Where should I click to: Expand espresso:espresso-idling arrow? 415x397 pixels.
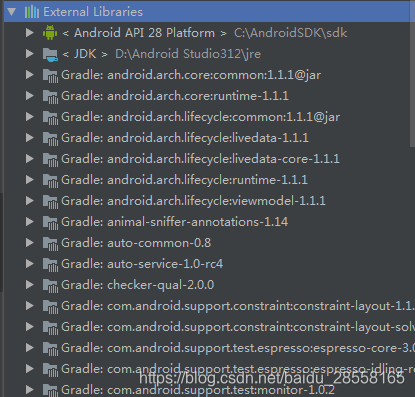click(x=30, y=369)
